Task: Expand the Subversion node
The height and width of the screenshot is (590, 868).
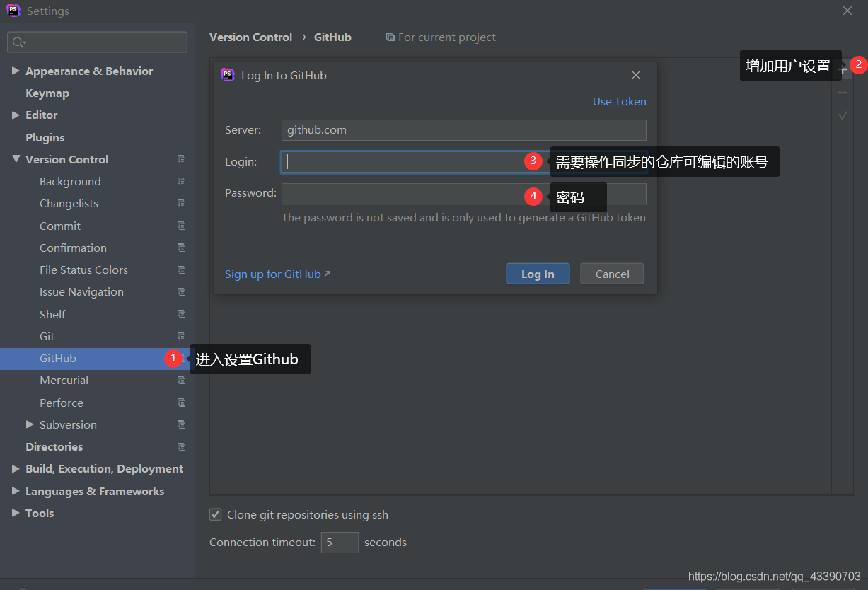Action: 30,424
